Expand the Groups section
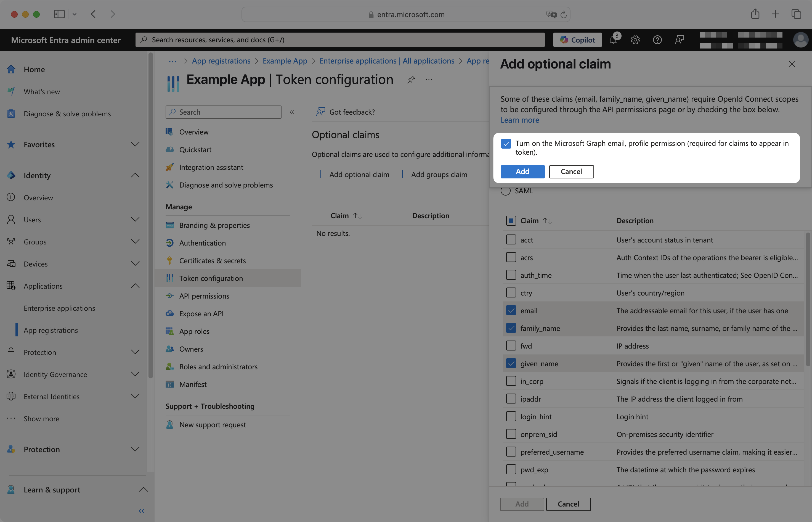Viewport: 812px width, 522px height. (x=135, y=241)
